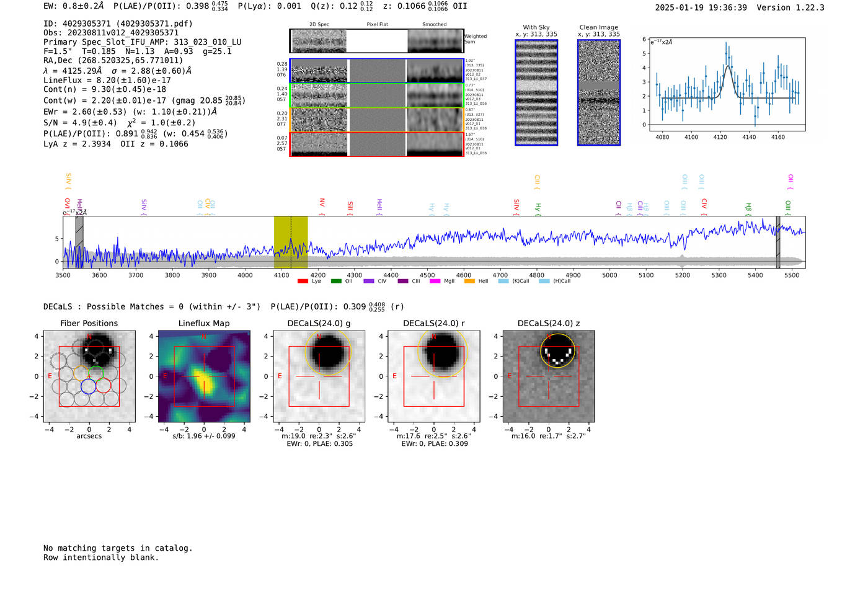Viewport: 868px width, 591px height.
Task: Click the emission line Gaussian fit plot
Action: [x=727, y=84]
